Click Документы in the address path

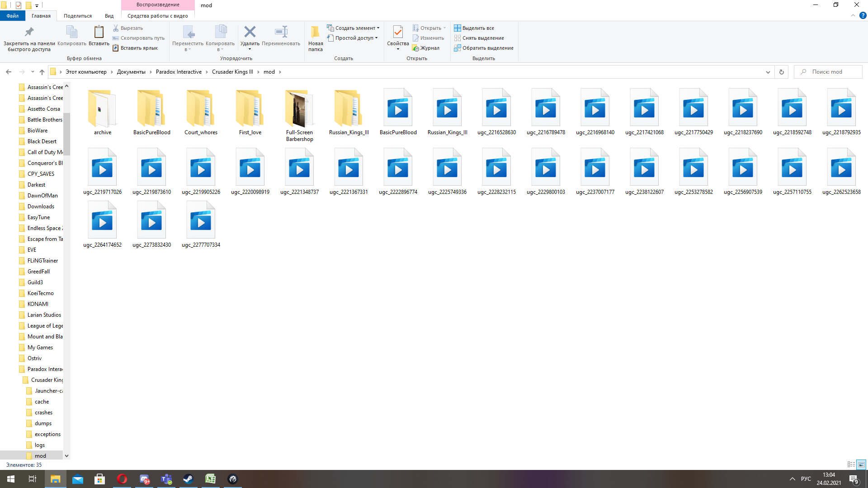pyautogui.click(x=131, y=72)
